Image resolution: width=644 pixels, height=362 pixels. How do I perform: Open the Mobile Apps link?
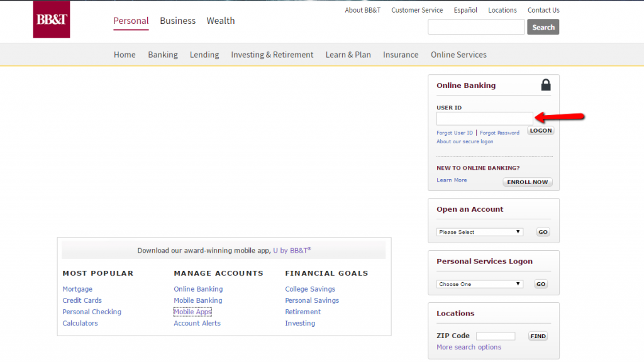click(x=192, y=312)
